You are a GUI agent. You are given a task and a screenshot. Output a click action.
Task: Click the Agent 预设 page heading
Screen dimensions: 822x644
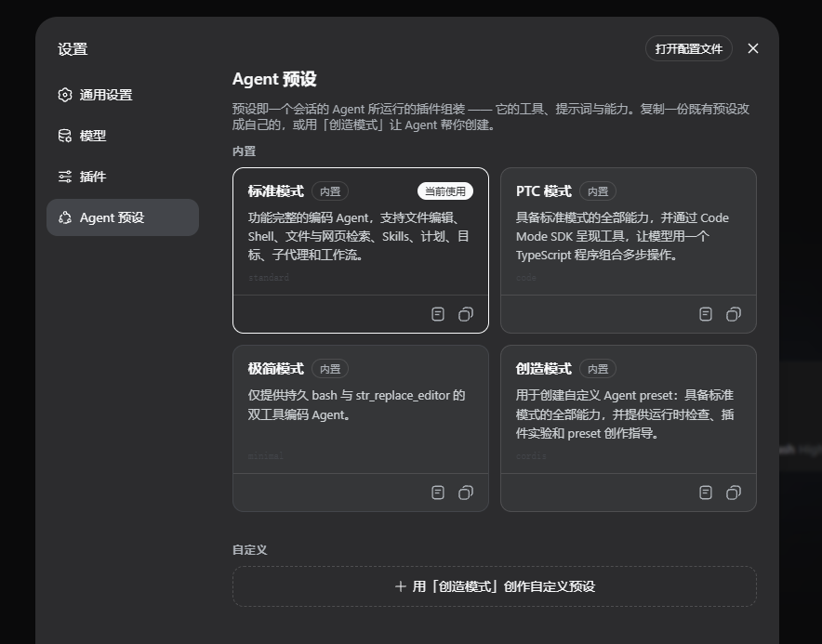pyautogui.click(x=274, y=79)
